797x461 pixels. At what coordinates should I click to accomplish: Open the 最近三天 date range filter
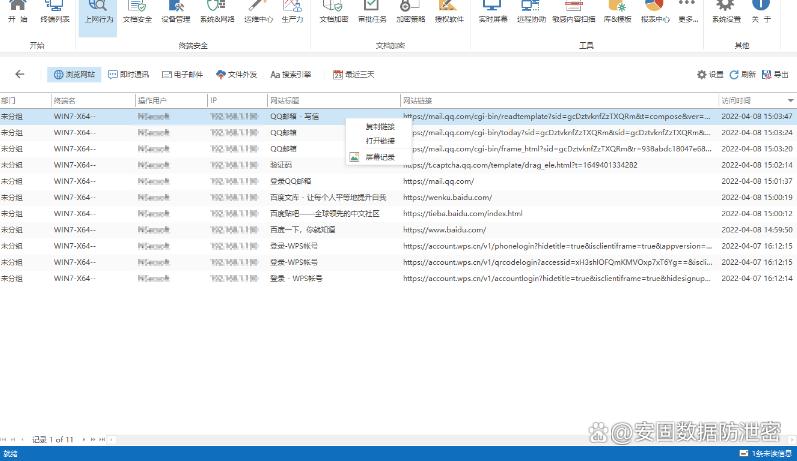pos(354,74)
